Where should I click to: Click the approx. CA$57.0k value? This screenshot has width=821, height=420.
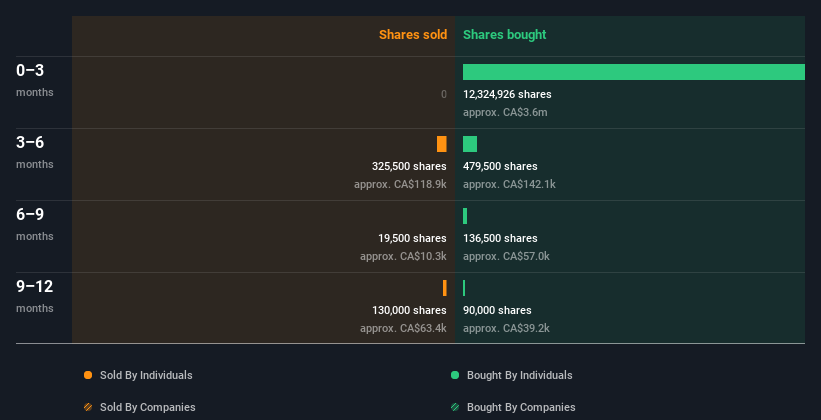506,257
